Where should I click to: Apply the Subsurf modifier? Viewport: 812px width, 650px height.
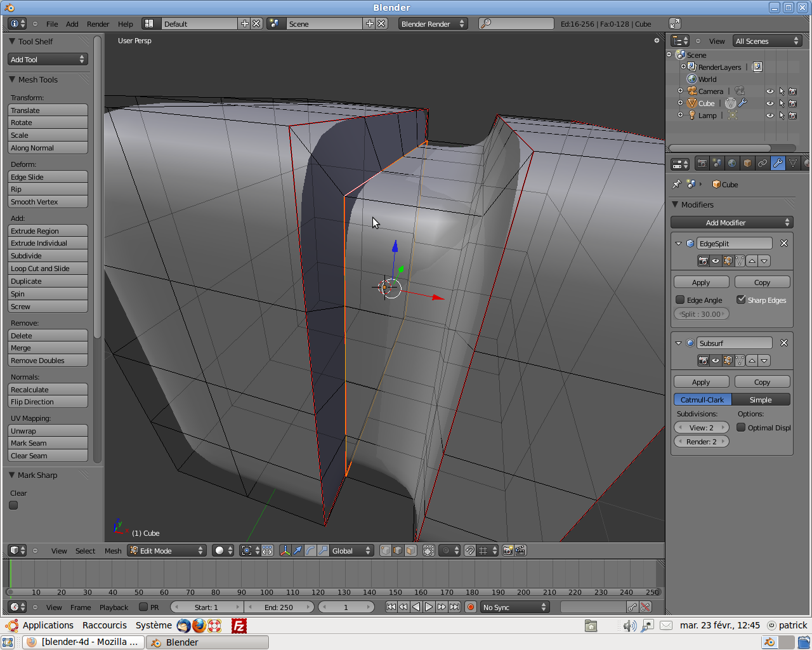coord(701,381)
